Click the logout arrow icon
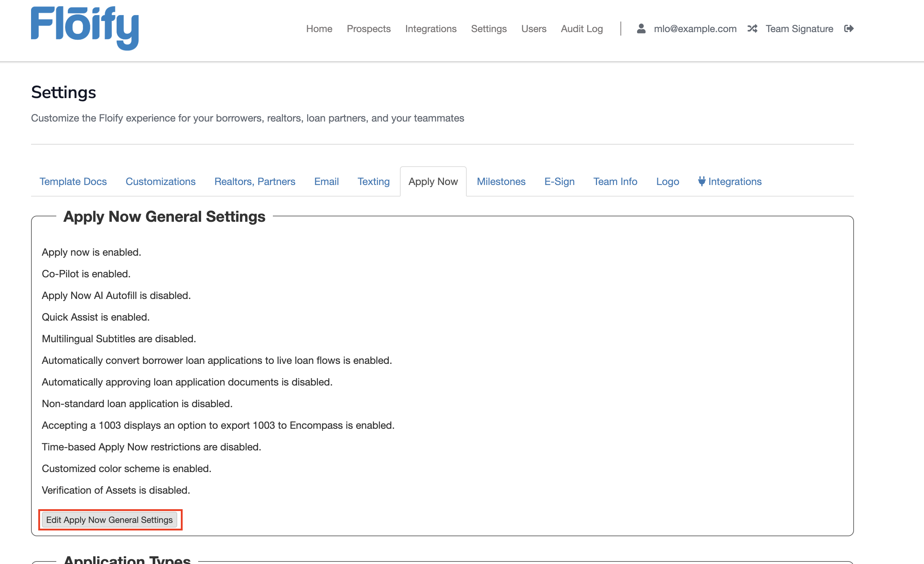This screenshot has height=564, width=924. (x=849, y=29)
